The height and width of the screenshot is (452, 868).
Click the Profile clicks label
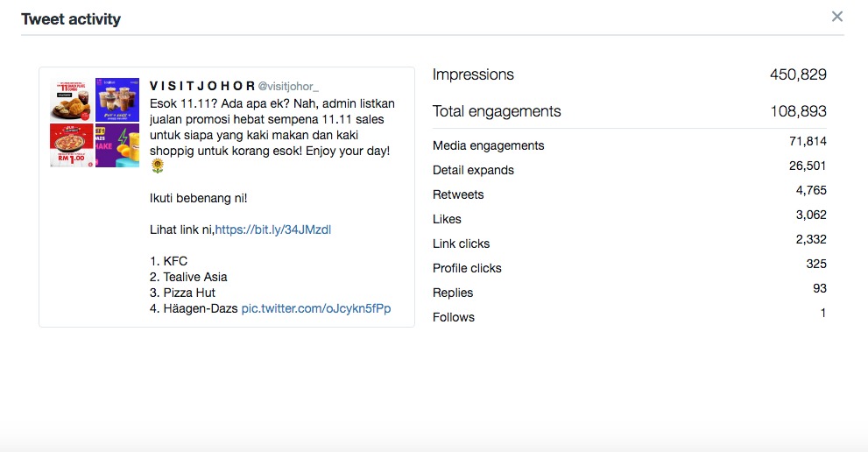coord(467,268)
